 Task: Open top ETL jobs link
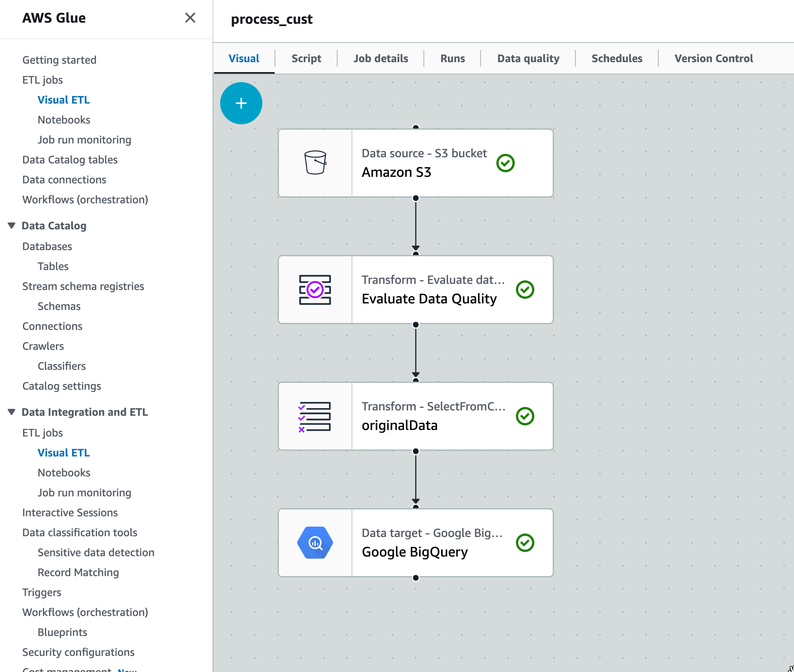point(43,80)
